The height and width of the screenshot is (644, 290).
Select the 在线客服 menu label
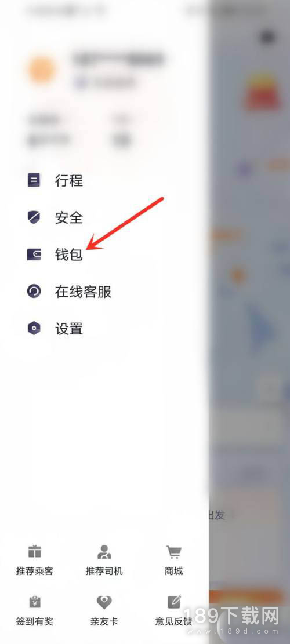(83, 292)
